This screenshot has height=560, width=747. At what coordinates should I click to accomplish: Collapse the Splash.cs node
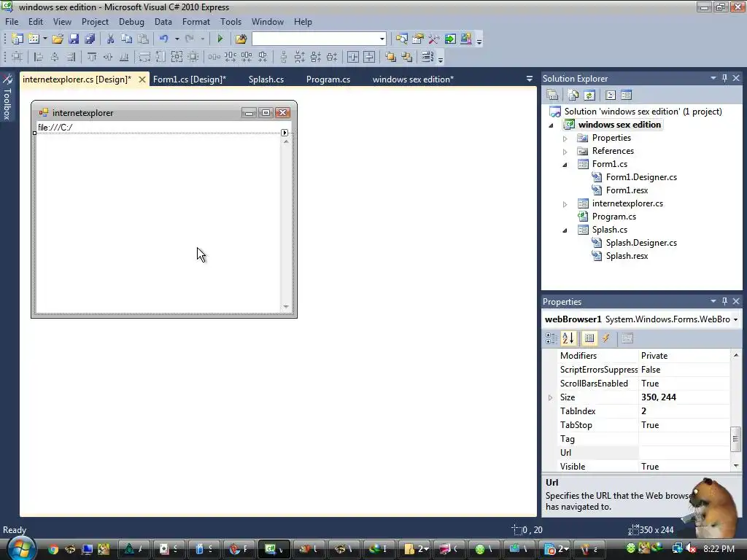pyautogui.click(x=565, y=230)
